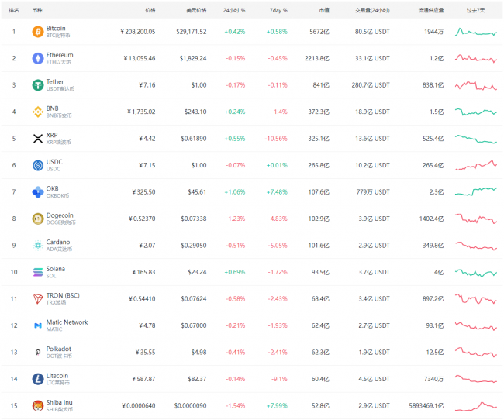
Task: Click the USDC blue logo icon
Action: 38,165
